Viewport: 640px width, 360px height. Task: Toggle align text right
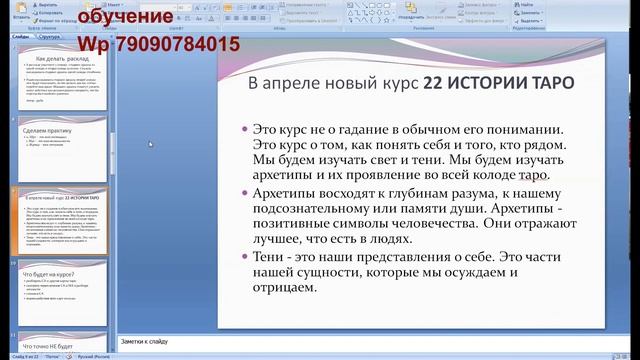tap(245, 19)
